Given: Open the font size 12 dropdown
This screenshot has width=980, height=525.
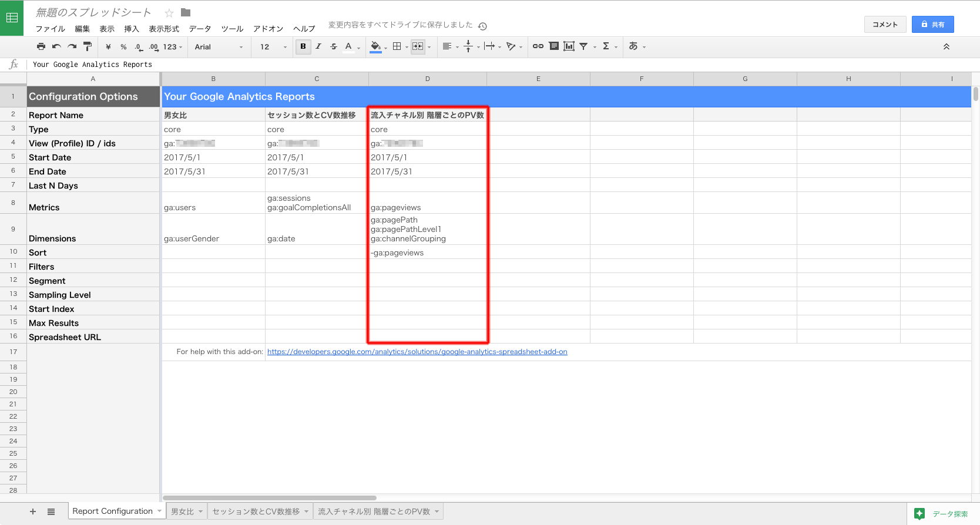Looking at the screenshot, I should tap(273, 47).
